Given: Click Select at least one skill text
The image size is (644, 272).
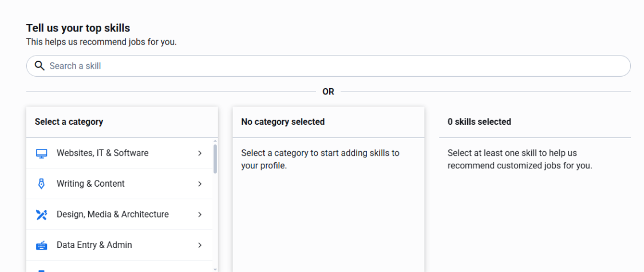Looking at the screenshot, I should (x=520, y=159).
